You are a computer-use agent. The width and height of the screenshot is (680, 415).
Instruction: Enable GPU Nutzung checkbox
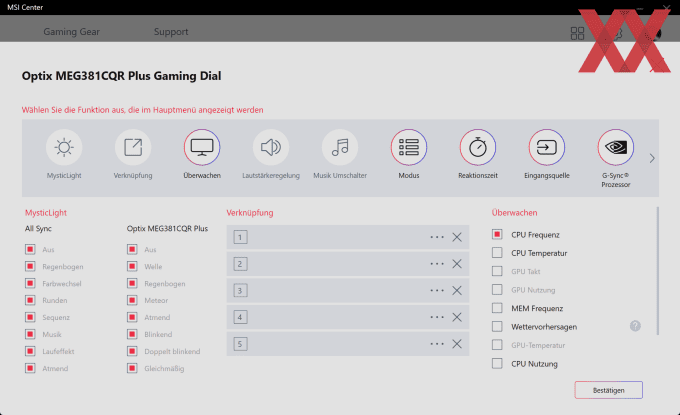click(x=497, y=289)
